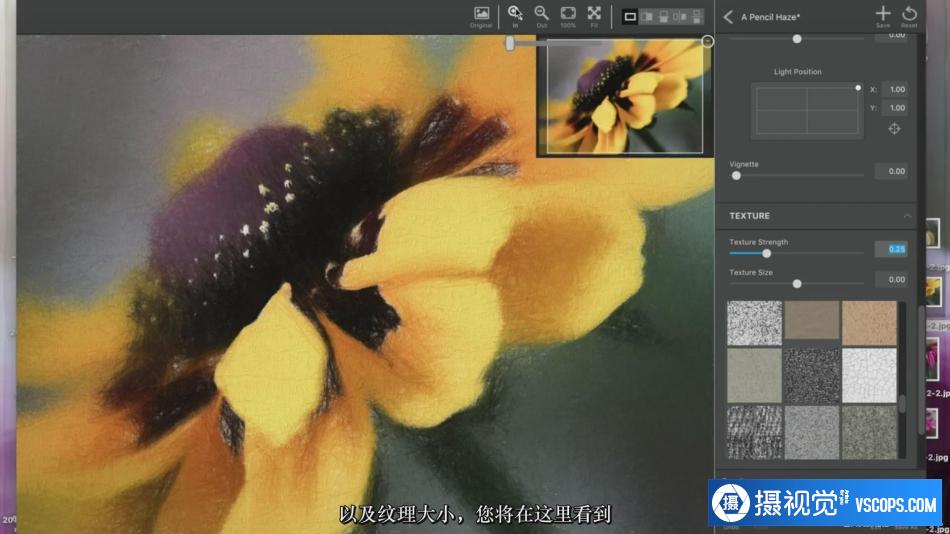This screenshot has width=950, height=534.
Task: Click the preset name A Pencil Haze
Action: 771,17
